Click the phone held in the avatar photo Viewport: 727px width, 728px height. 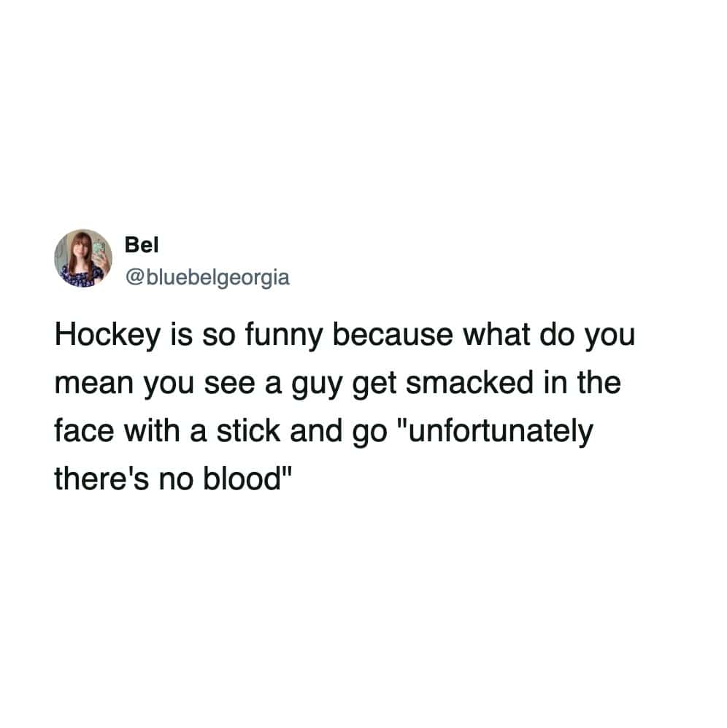[99, 251]
